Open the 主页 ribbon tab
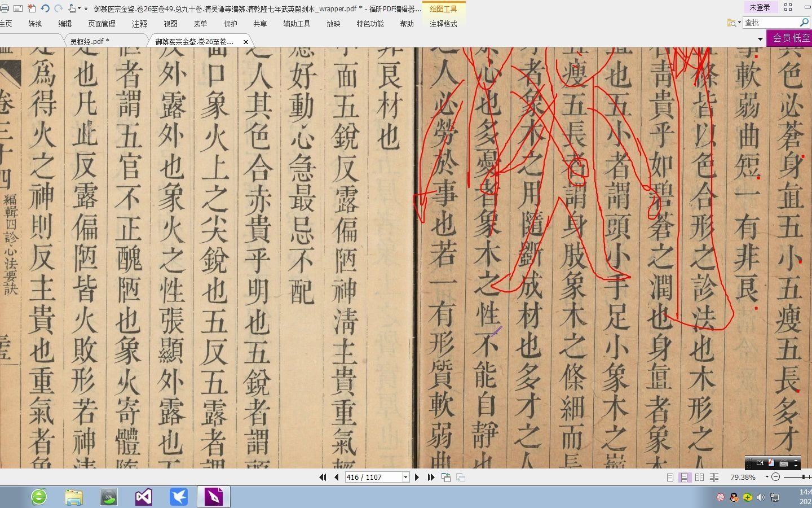 click(x=6, y=24)
